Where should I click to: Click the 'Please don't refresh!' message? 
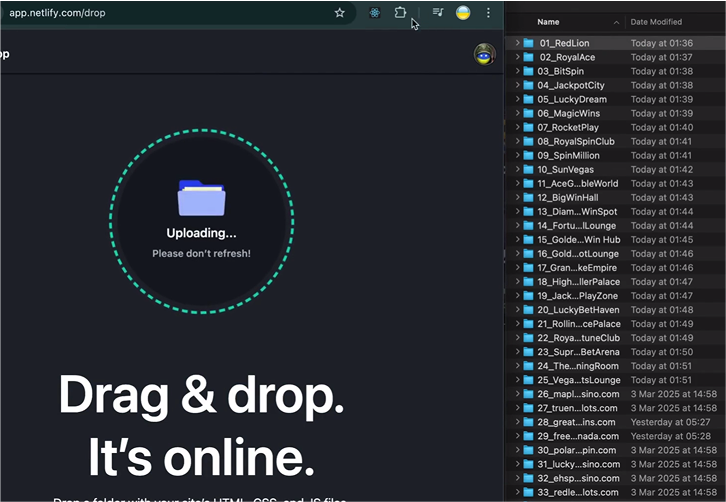pyautogui.click(x=201, y=253)
